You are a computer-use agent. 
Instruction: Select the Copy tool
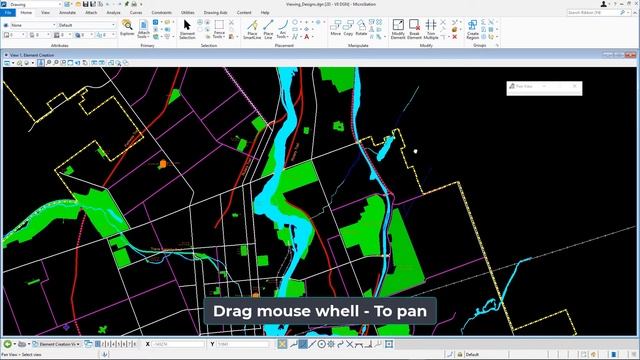coord(348,28)
